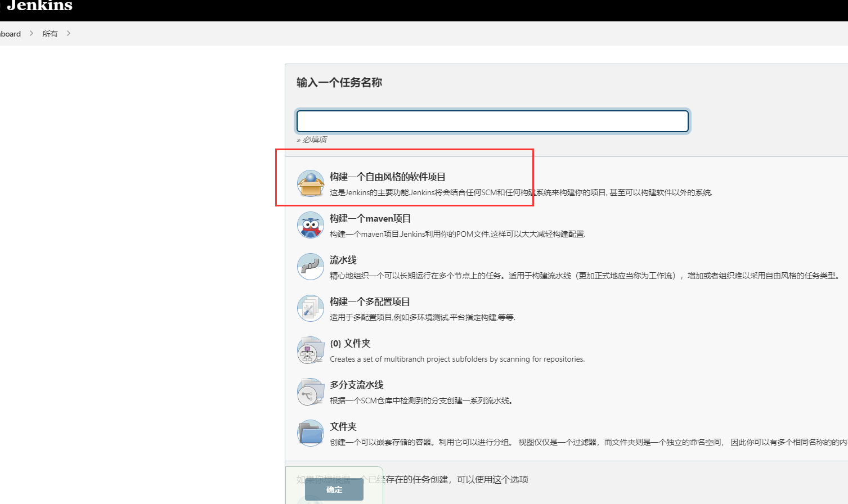This screenshot has width=848, height=504.
Task: Click the multibranch project subfolders description
Action: [x=457, y=359]
